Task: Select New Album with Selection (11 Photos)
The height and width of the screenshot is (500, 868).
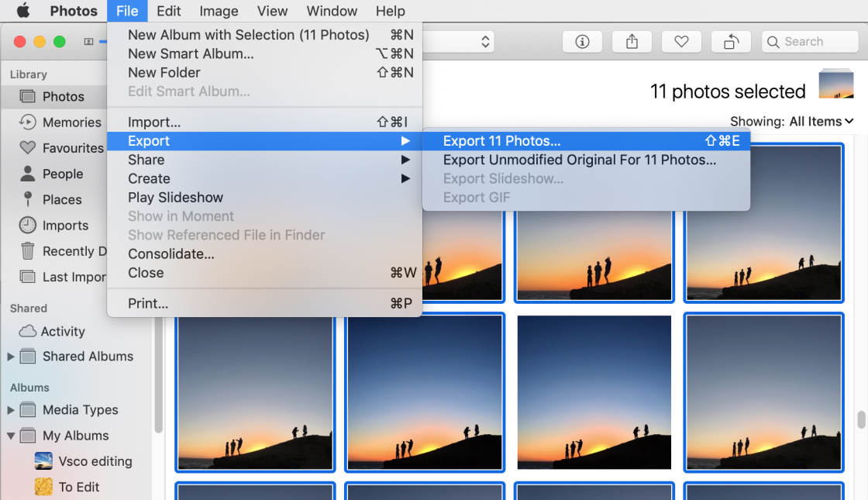Action: [x=264, y=34]
